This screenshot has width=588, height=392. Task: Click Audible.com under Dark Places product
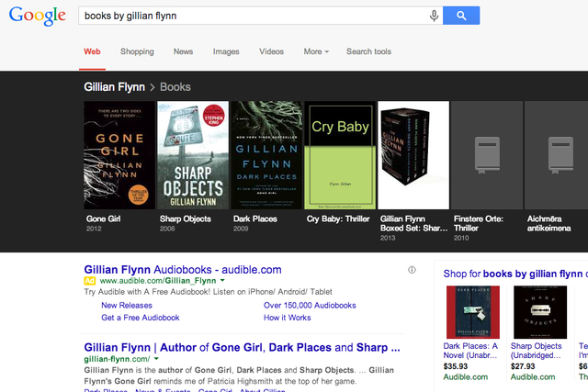click(466, 377)
